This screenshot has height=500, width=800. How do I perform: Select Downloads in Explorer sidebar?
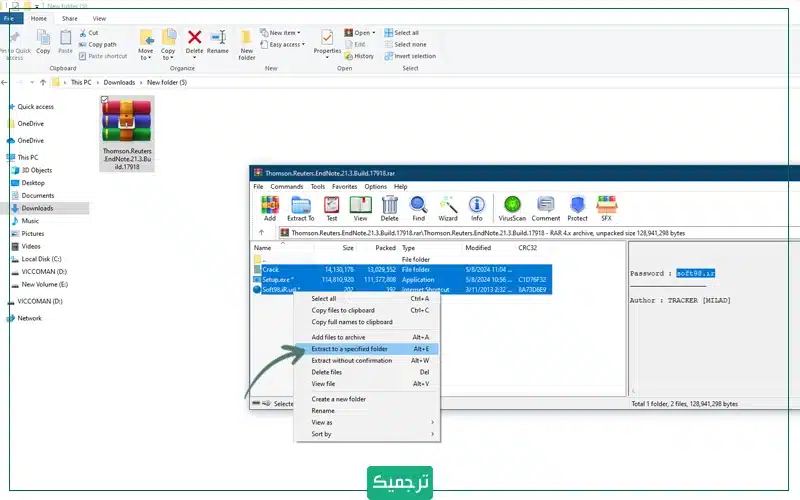37,208
